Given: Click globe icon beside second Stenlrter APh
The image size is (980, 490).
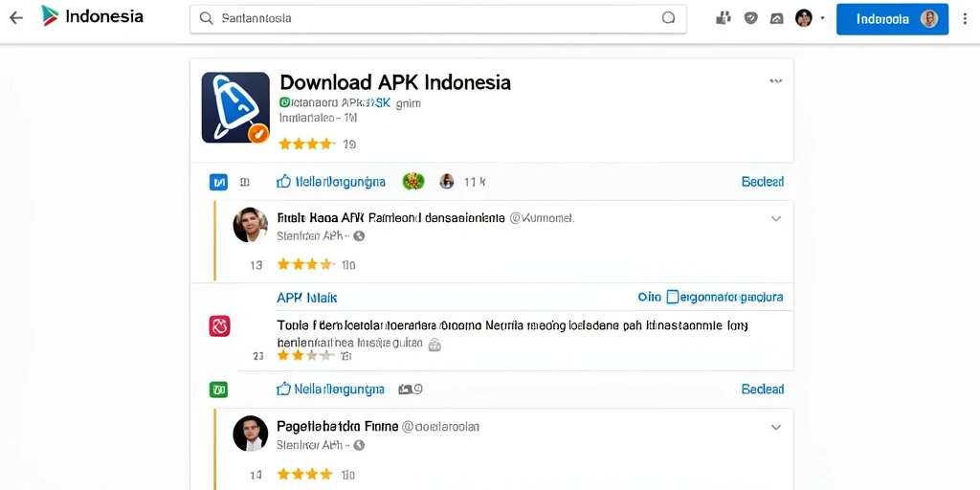Looking at the screenshot, I should [x=359, y=445].
